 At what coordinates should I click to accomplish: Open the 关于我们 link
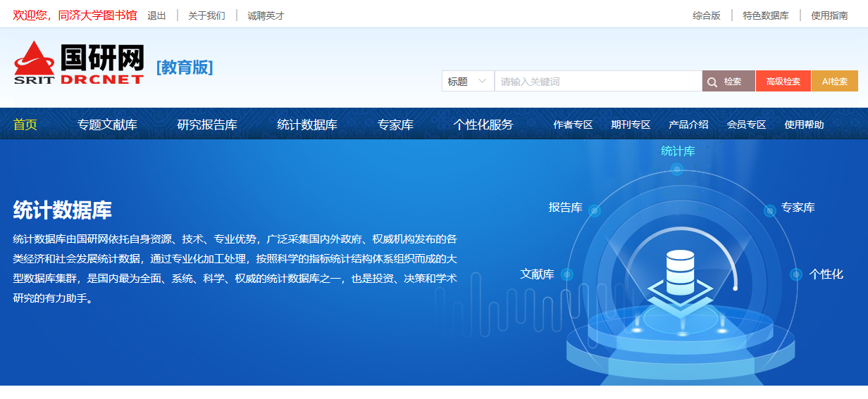coord(206,15)
